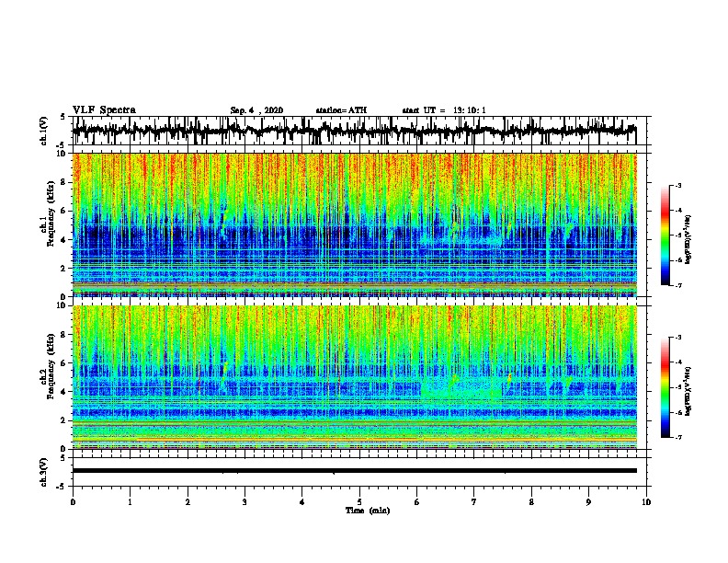
Task: Click the ch.1 voltage waveform trace
Action: point(354,131)
